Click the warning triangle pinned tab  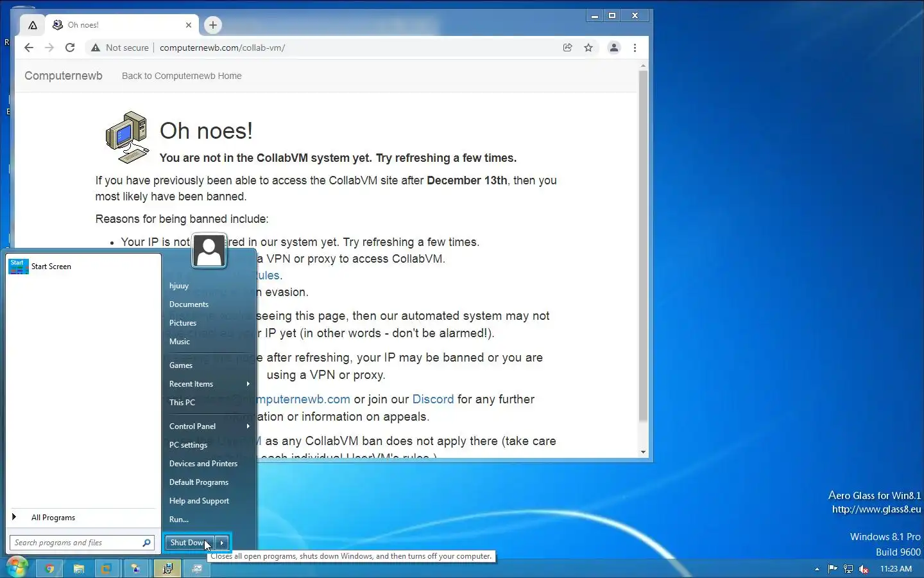[33, 25]
